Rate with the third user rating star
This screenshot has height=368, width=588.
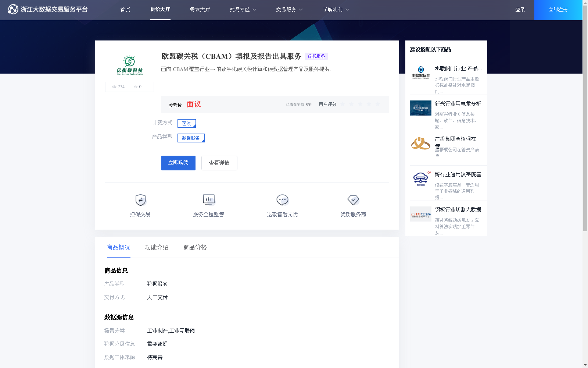(360, 104)
